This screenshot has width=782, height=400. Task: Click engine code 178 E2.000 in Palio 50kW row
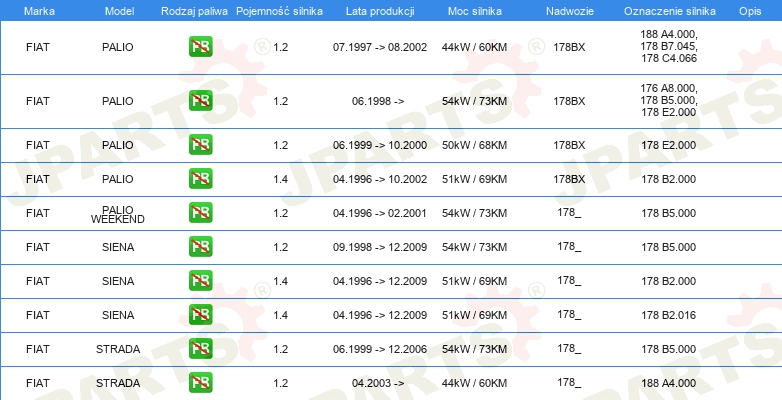(x=669, y=145)
